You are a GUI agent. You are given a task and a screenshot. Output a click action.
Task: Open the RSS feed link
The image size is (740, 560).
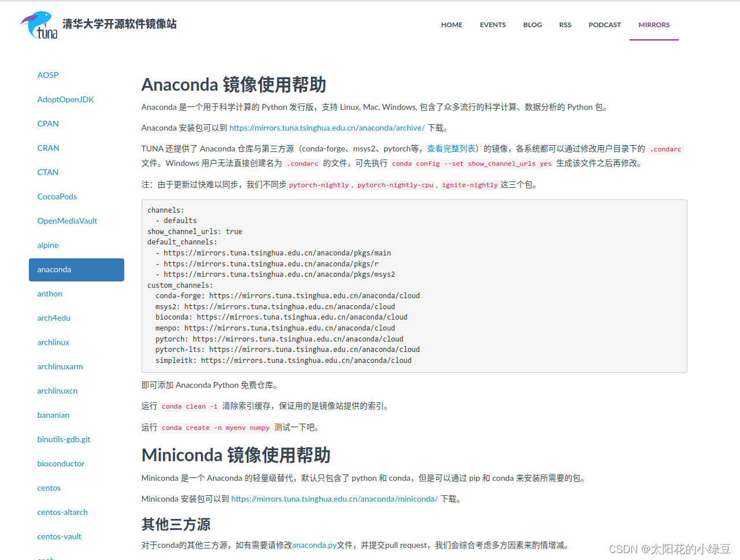click(x=565, y=25)
